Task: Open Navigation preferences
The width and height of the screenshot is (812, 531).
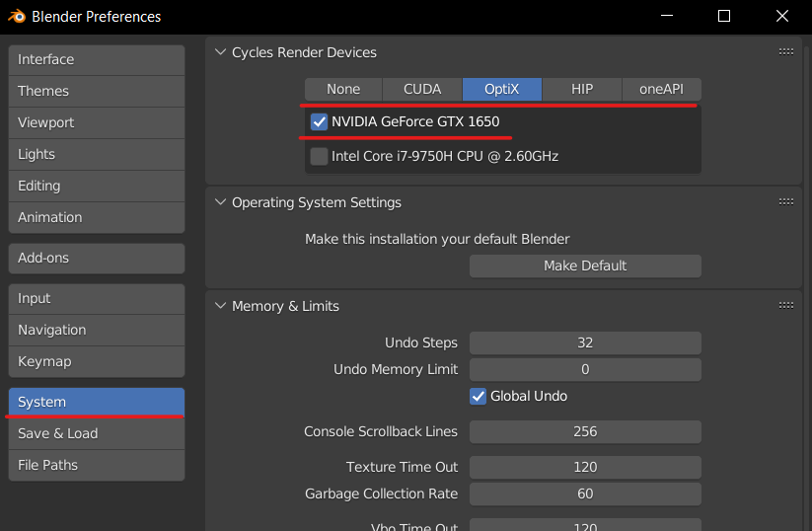Action: 97,330
